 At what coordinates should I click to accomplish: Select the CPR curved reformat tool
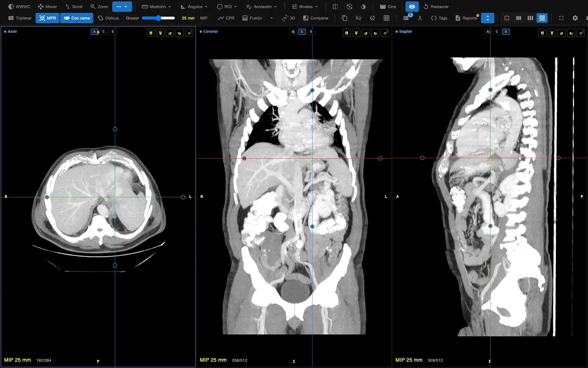coord(226,18)
